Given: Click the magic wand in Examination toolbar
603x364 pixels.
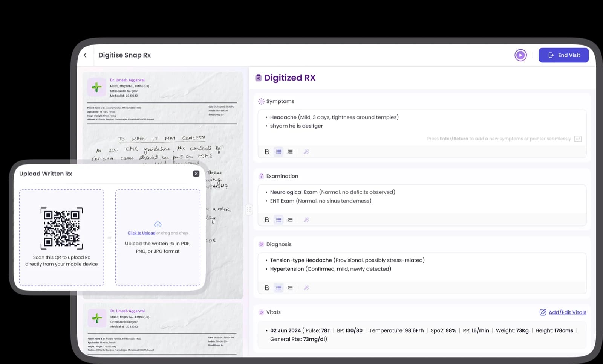Looking at the screenshot, I should point(306,220).
